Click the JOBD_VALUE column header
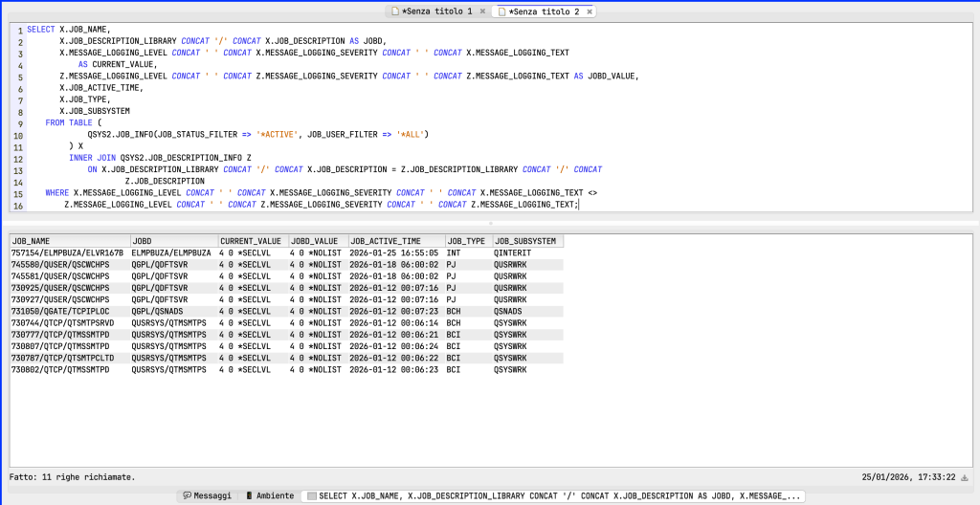Image resolution: width=980 pixels, height=505 pixels. click(x=317, y=241)
